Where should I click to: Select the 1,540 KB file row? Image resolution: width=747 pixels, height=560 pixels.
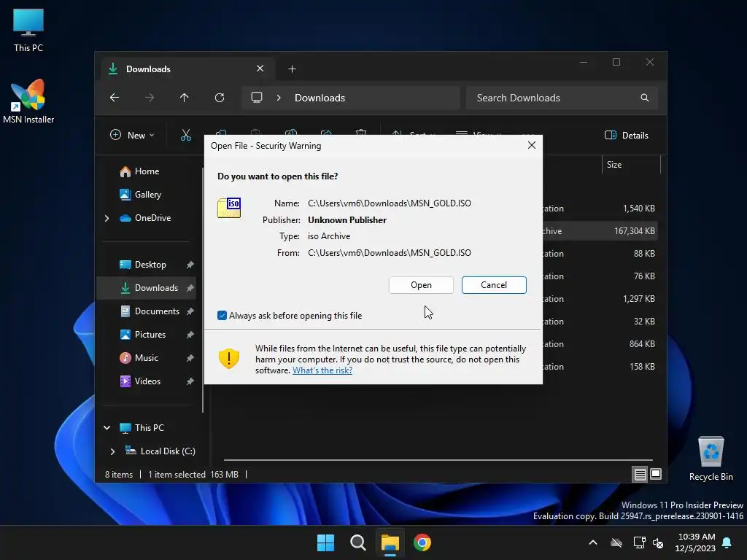pyautogui.click(x=600, y=209)
